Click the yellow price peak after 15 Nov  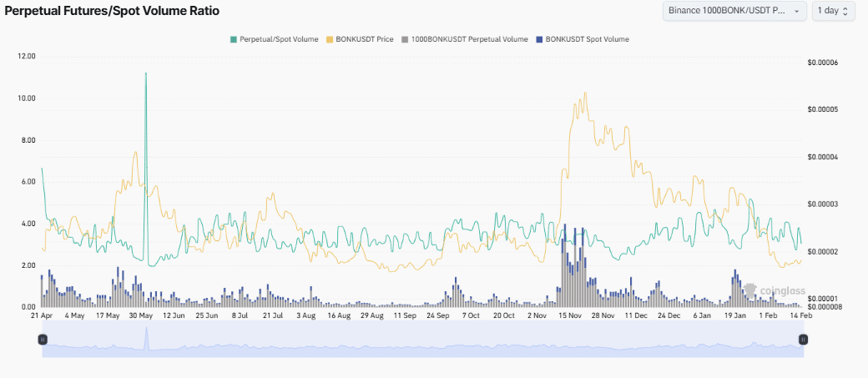coord(586,93)
